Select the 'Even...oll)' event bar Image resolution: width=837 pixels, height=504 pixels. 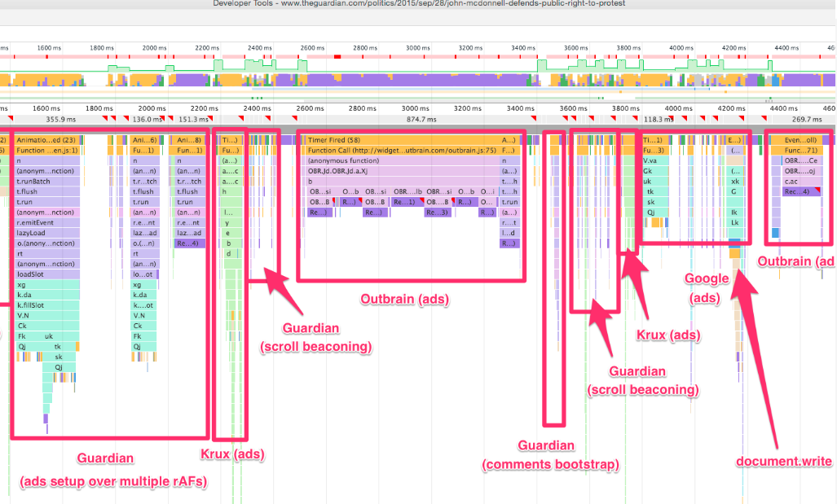pos(796,140)
